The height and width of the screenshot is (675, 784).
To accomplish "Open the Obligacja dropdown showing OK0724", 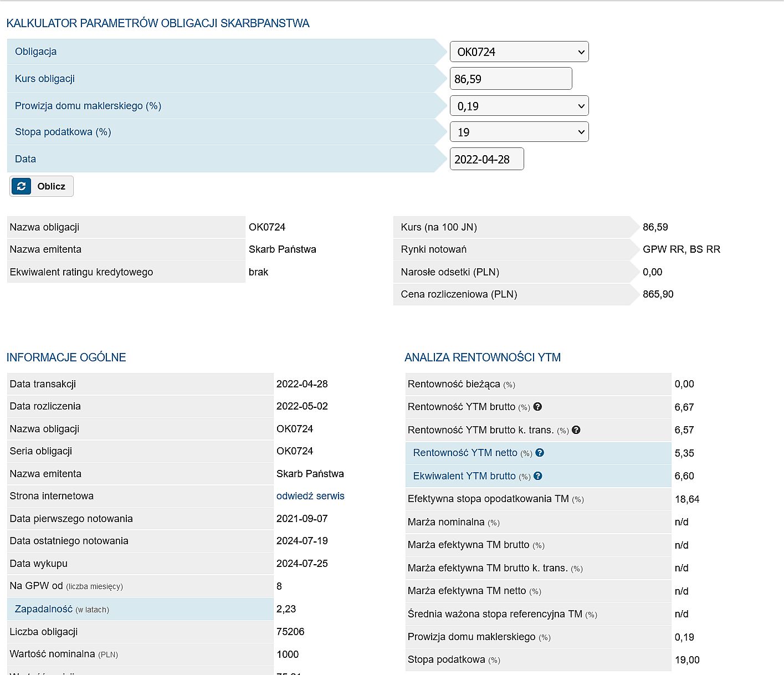I will pos(519,52).
